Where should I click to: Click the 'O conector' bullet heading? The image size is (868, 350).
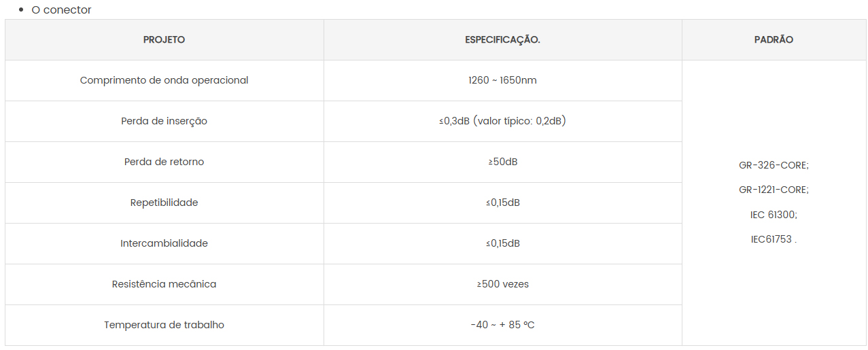point(61,10)
